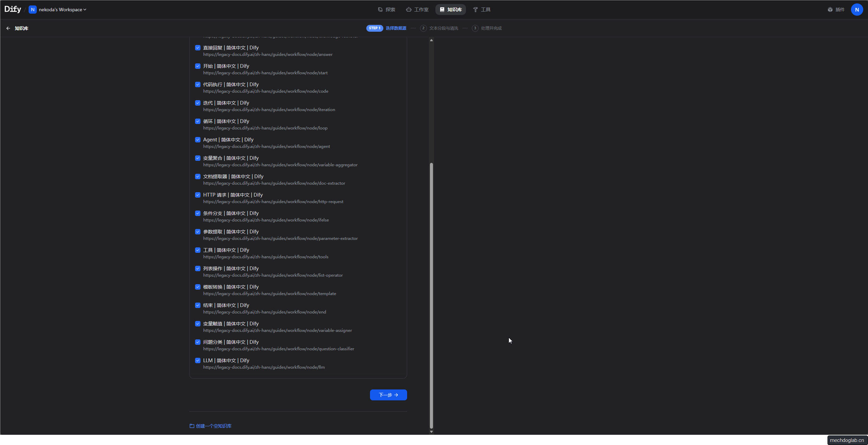
Task: Click step 2 文本分段与清洗
Action: tap(443, 28)
